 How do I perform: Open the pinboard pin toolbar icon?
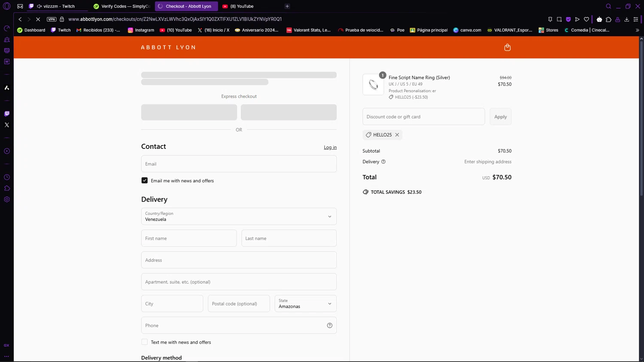click(x=550, y=19)
